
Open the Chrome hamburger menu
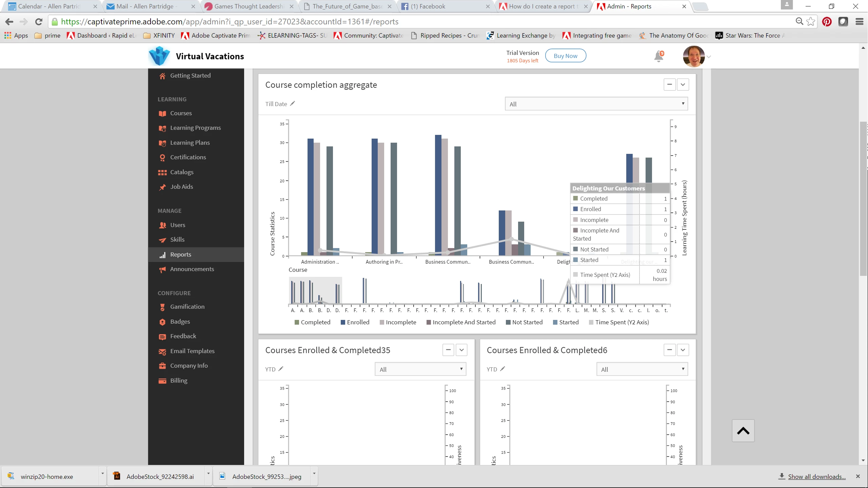tap(859, 22)
